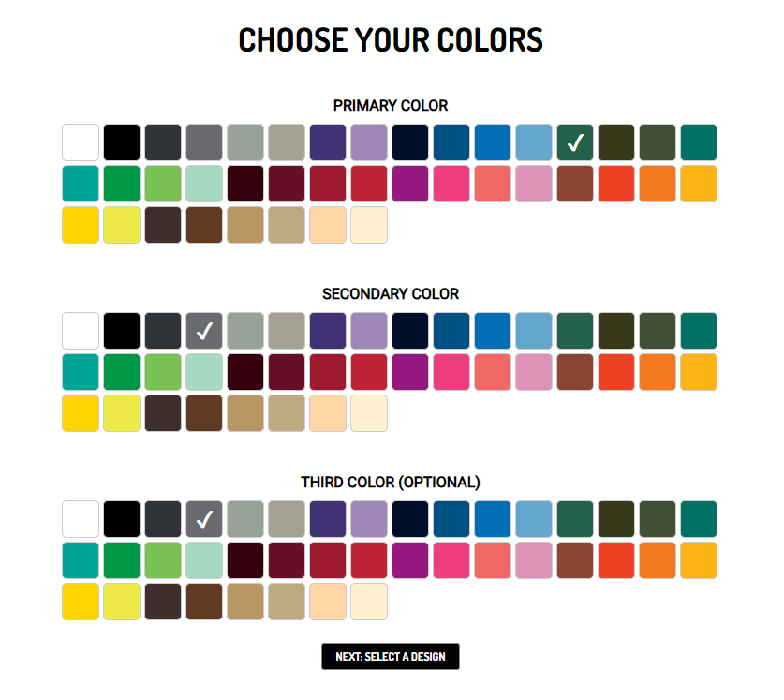Click the NEXT: SELECT A DESIGN button

click(x=392, y=656)
